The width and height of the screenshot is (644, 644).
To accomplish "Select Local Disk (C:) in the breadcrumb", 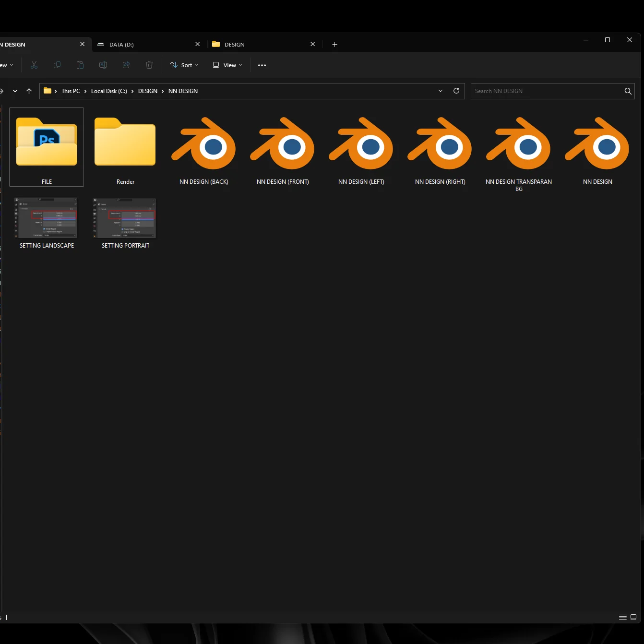I will 109,91.
